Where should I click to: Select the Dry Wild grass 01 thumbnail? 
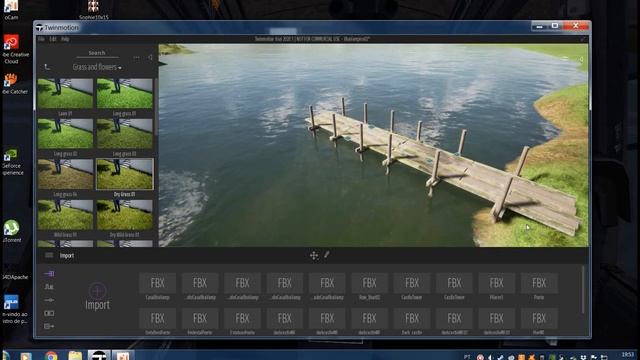(x=124, y=215)
